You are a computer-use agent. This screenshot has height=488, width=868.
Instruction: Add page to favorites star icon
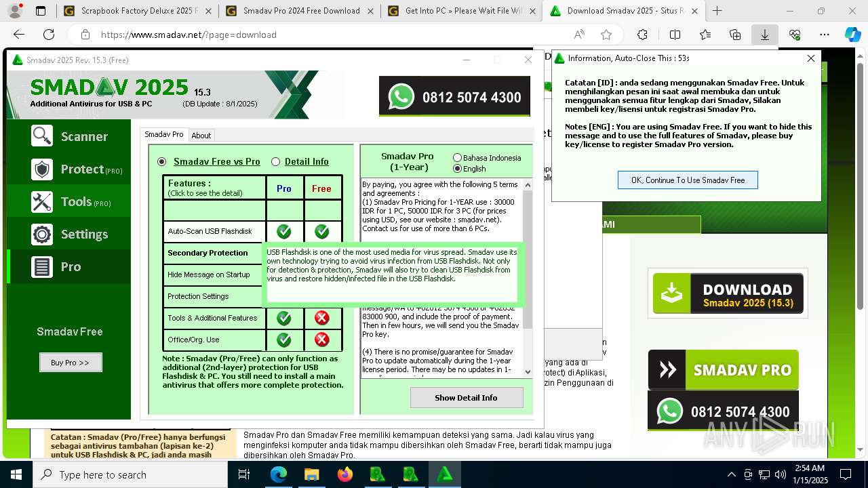[606, 35]
